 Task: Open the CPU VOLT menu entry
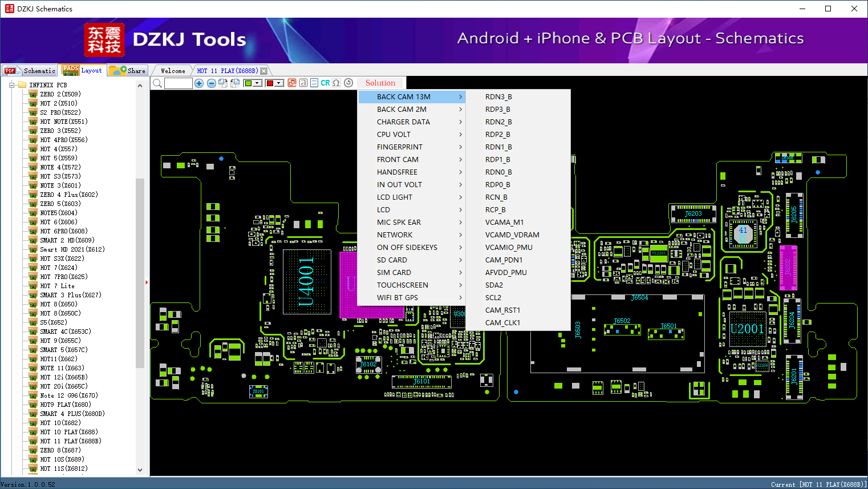(412, 135)
